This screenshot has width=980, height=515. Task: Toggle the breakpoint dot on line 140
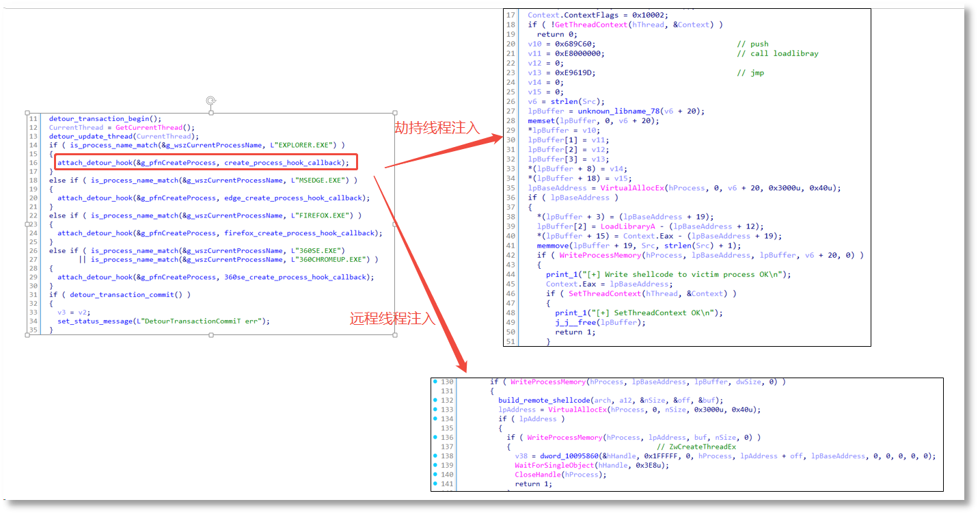(x=435, y=474)
